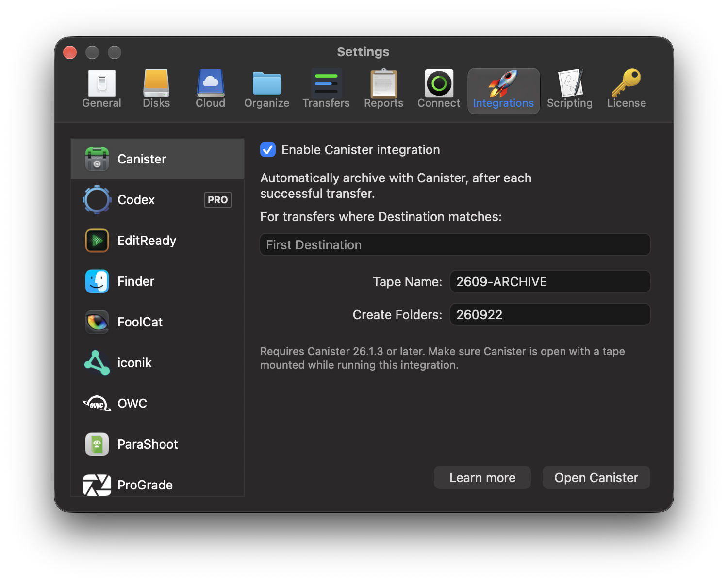The height and width of the screenshot is (584, 728).
Task: Switch to the Reports tab label
Action: click(x=384, y=103)
